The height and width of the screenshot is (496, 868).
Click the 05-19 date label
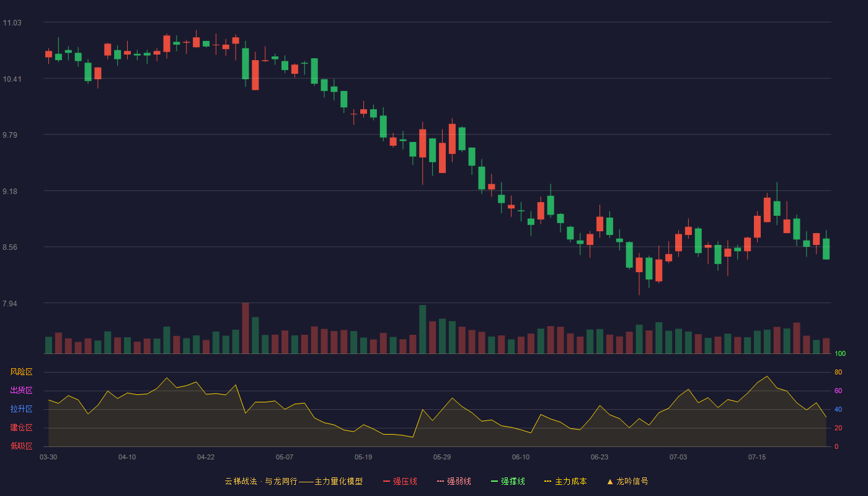363,457
